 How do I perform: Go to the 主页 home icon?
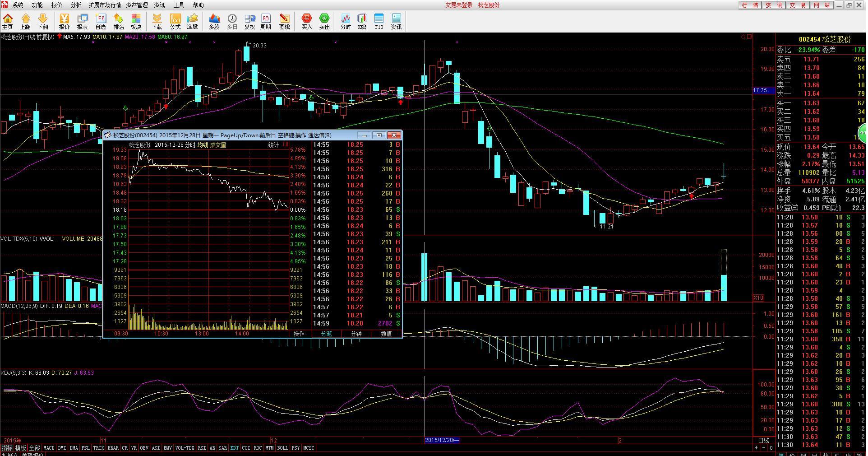[x=8, y=21]
